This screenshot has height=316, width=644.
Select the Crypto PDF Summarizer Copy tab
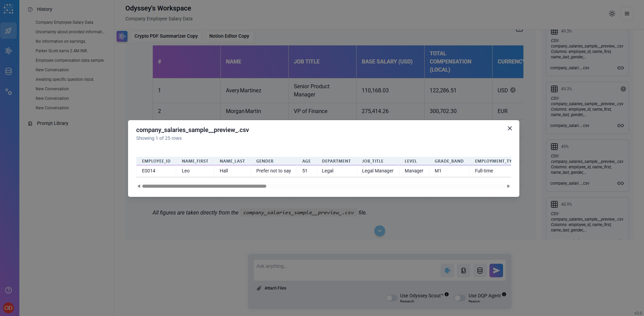click(x=166, y=36)
